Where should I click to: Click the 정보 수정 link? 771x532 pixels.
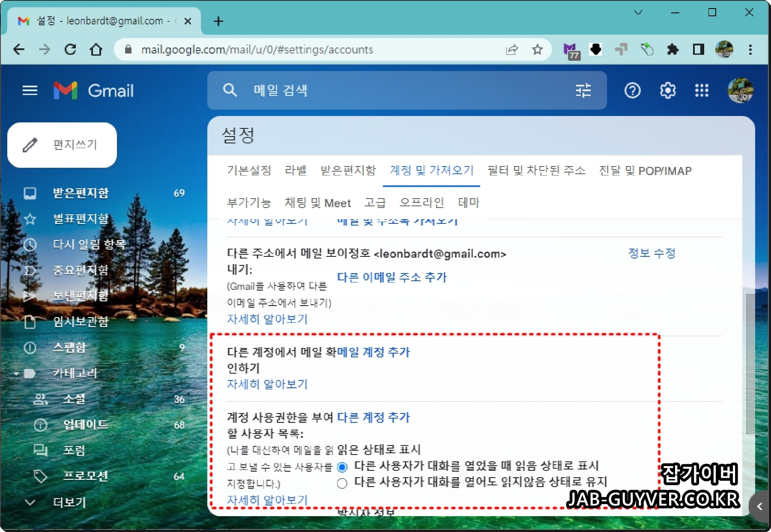651,253
